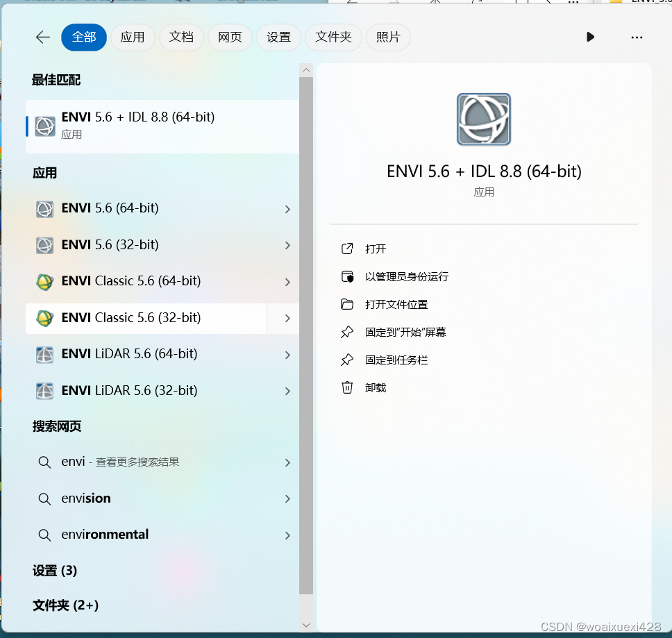
Task: Expand ENVI Classic 5.6 (64-bit) chevron
Action: click(x=287, y=282)
